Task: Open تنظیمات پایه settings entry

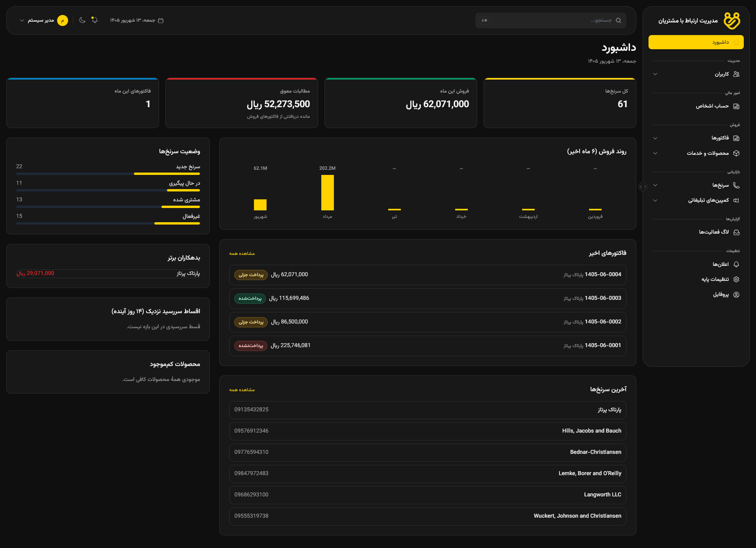Action: point(696,279)
